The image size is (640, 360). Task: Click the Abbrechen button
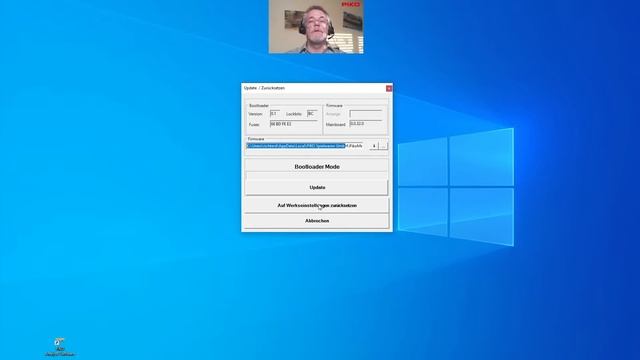[317, 221]
